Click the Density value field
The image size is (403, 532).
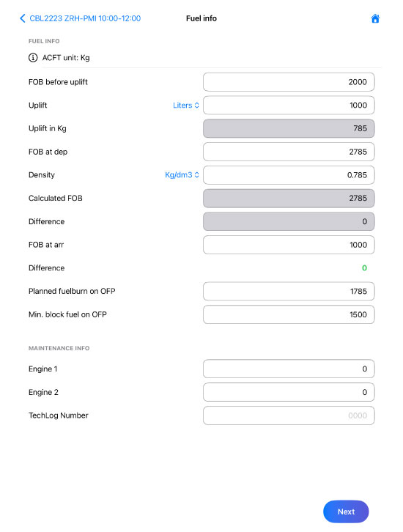[x=289, y=175]
